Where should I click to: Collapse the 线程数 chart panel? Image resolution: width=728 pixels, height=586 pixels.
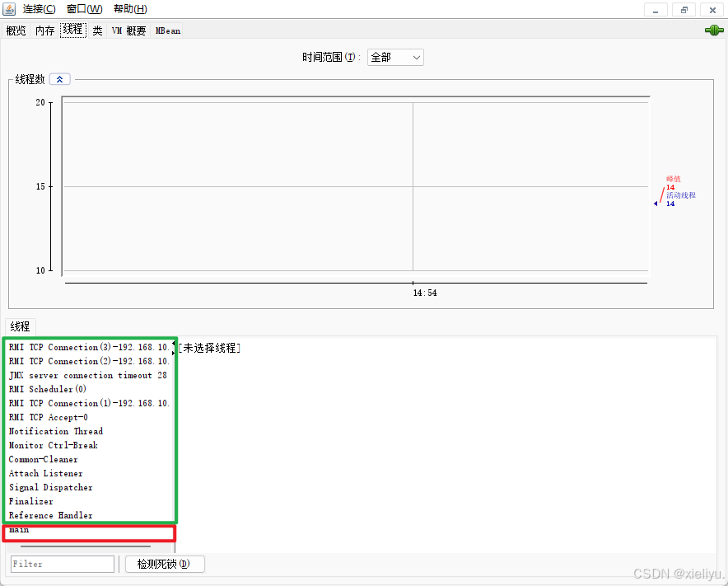60,79
